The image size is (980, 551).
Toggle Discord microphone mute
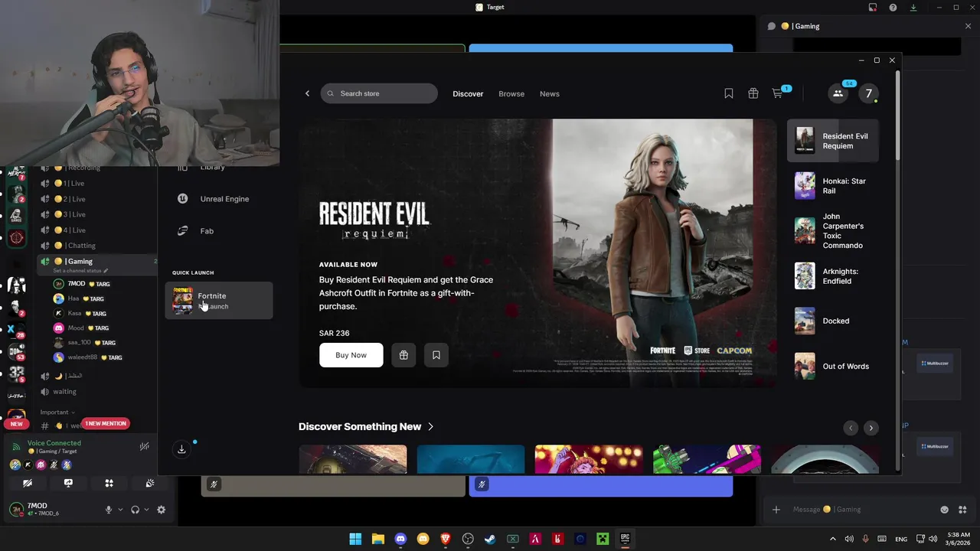pos(109,510)
